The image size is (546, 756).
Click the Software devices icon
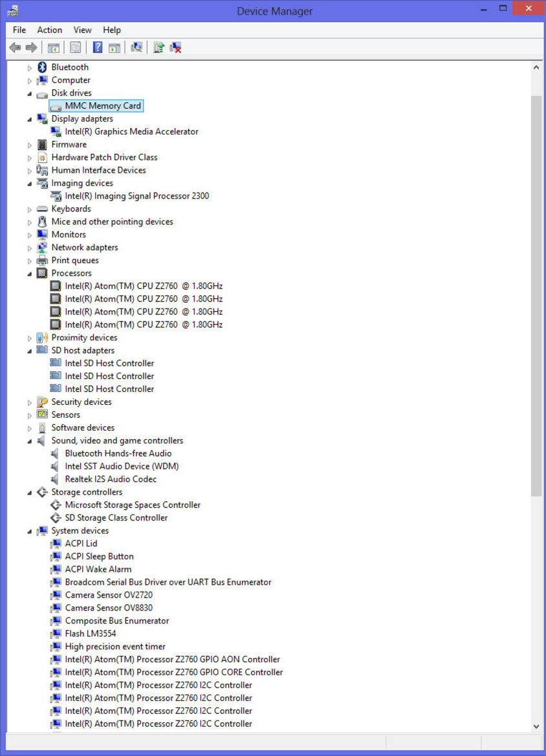click(x=43, y=427)
